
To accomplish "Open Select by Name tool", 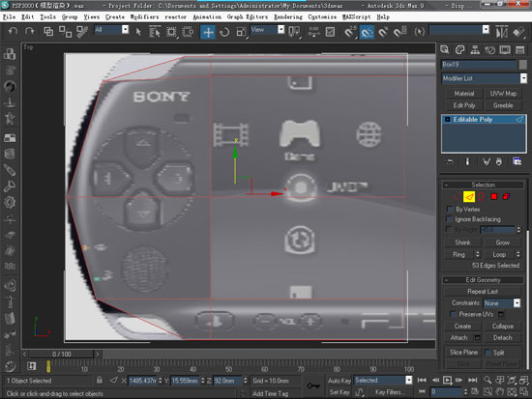I will pos(155,32).
